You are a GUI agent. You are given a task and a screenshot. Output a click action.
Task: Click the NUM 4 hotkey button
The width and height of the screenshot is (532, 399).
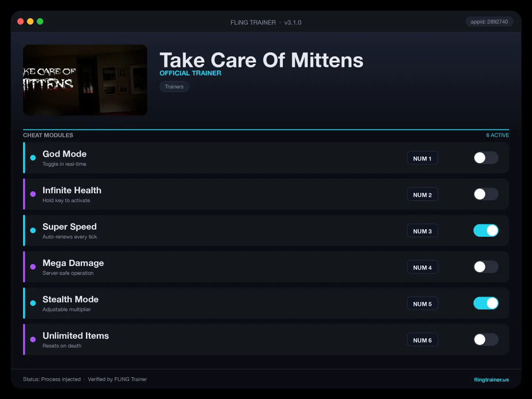(x=422, y=267)
